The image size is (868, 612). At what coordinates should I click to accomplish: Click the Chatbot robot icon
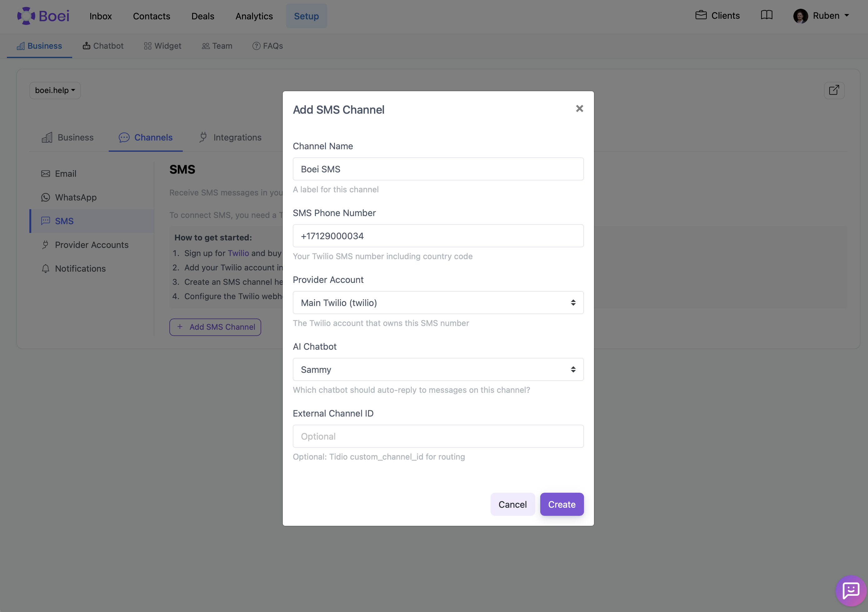[x=87, y=46]
